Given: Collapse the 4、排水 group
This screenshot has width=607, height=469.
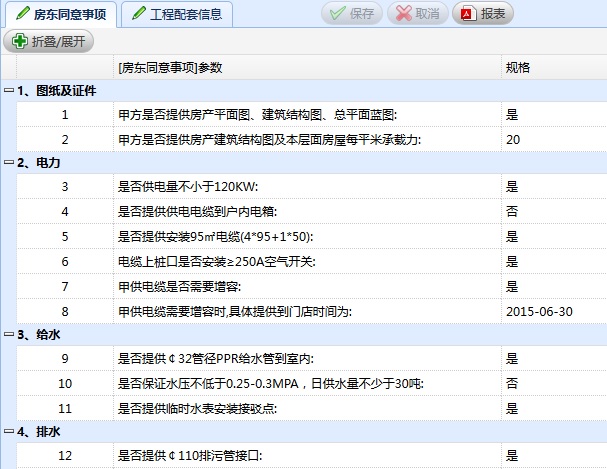Looking at the screenshot, I should click(x=9, y=431).
